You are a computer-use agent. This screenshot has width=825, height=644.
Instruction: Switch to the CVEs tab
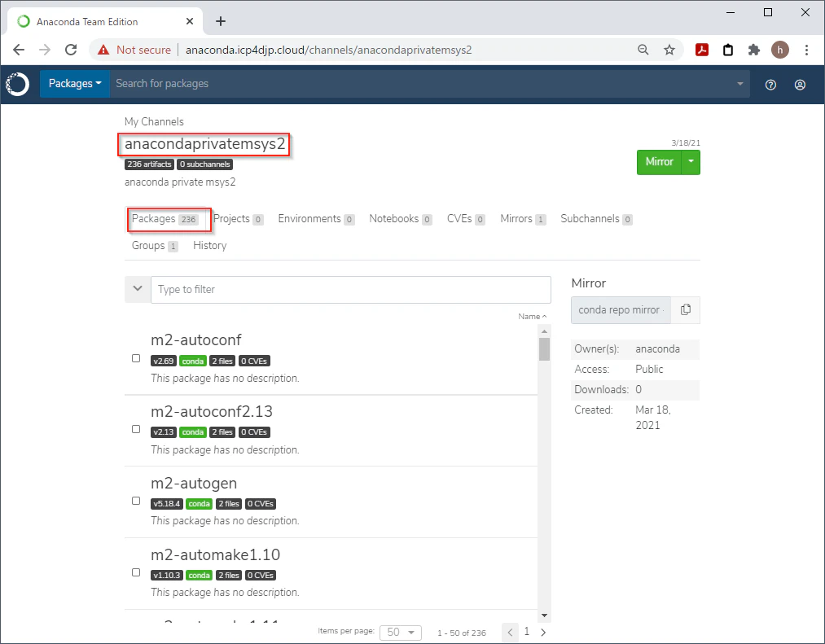[x=466, y=219]
